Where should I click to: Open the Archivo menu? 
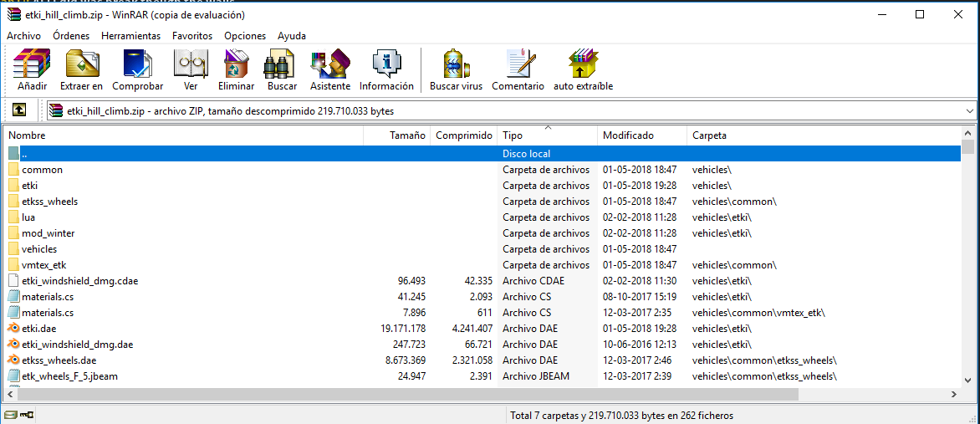(x=23, y=36)
